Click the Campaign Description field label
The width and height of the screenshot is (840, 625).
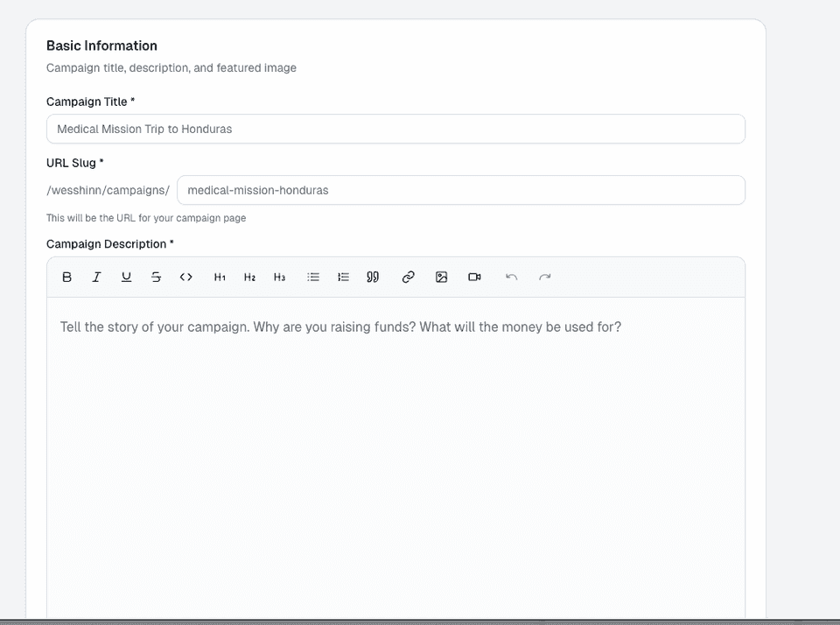pyautogui.click(x=109, y=244)
